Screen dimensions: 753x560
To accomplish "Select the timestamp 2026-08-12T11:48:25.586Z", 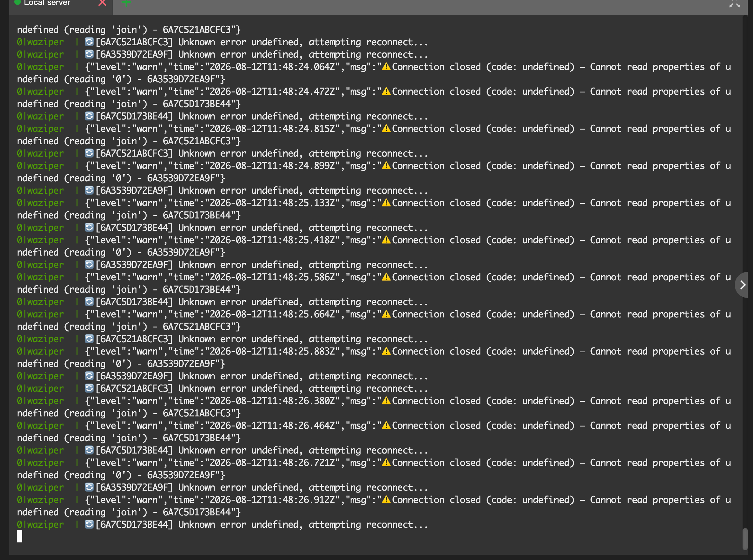I will tap(272, 277).
